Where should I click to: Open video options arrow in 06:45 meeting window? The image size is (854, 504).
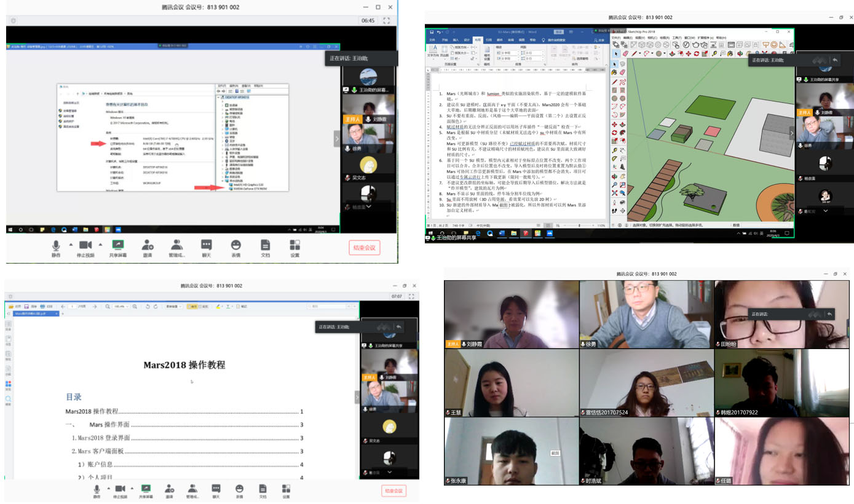pyautogui.click(x=100, y=245)
